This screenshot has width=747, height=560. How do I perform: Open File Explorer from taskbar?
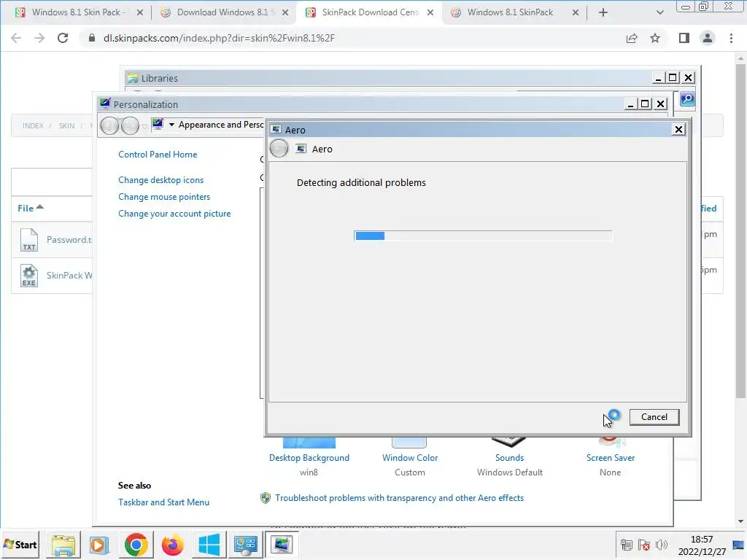point(63,545)
